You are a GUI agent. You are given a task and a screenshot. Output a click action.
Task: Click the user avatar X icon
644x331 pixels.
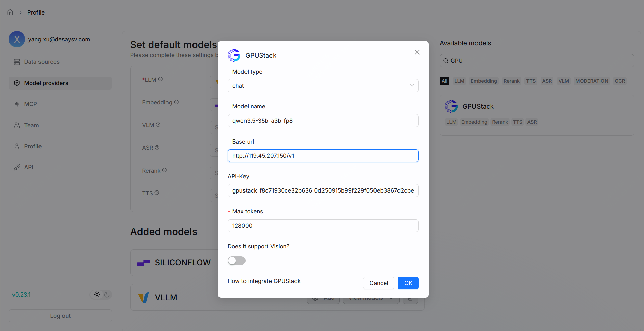point(17,39)
